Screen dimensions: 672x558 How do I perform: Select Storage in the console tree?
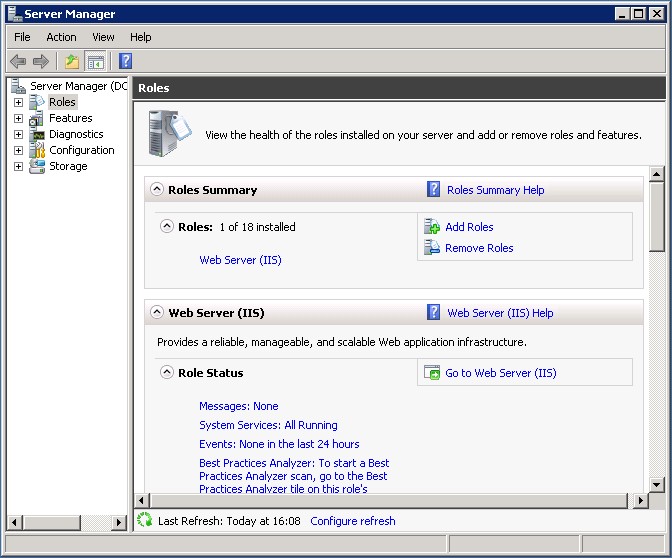tap(68, 166)
